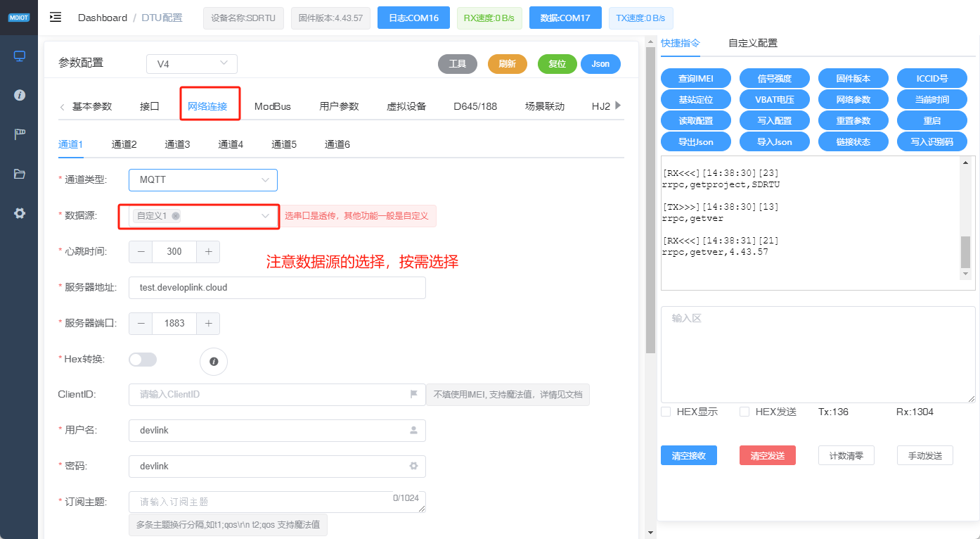Switch to the 接口 tab
This screenshot has height=539, width=980.
[x=150, y=106]
